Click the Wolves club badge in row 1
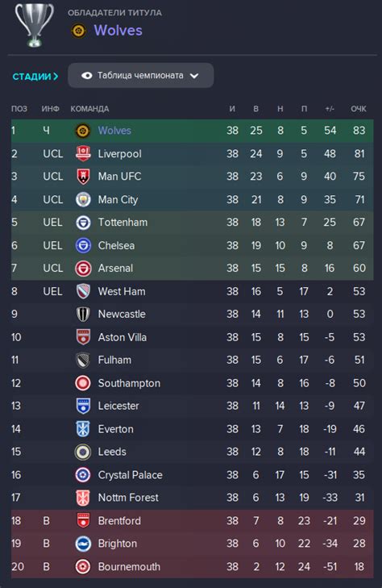This screenshot has width=382, height=588. click(83, 131)
